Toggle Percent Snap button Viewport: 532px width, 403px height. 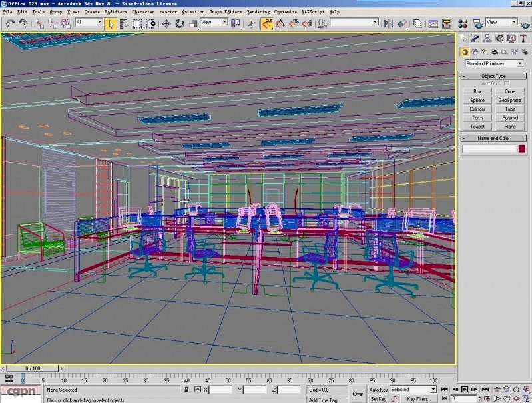tap(294, 23)
